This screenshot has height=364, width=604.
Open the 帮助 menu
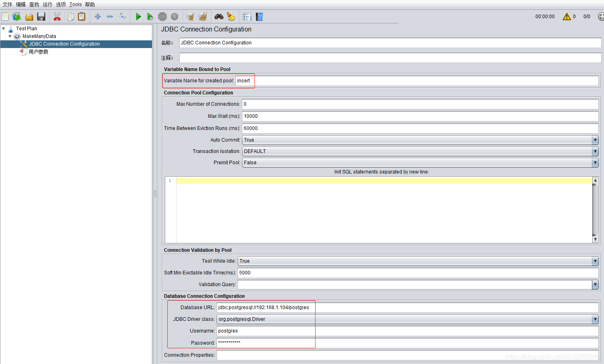point(90,4)
